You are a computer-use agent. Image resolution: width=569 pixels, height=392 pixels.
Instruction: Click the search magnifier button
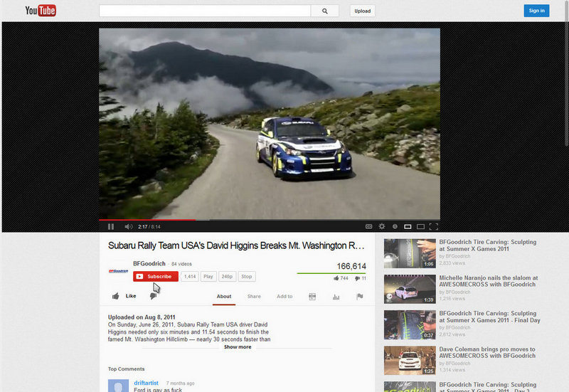325,11
